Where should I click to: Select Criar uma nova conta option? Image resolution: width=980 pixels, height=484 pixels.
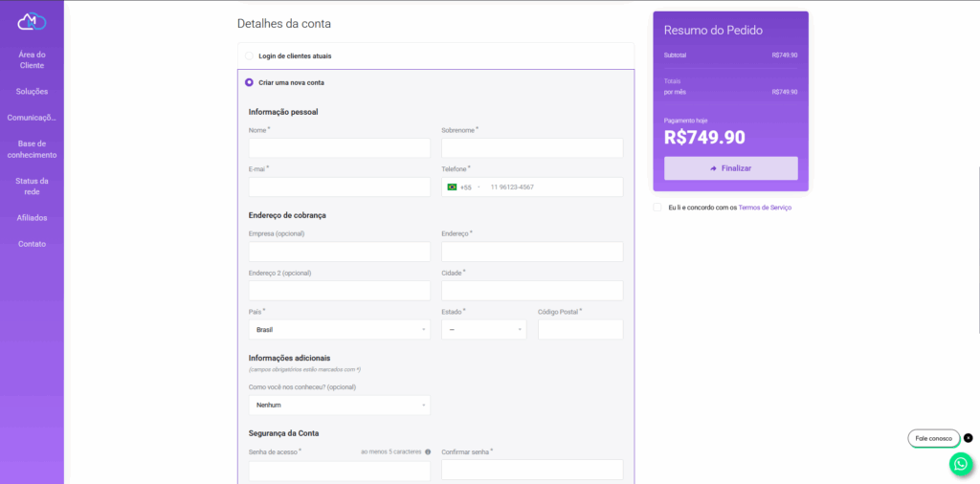click(250, 82)
